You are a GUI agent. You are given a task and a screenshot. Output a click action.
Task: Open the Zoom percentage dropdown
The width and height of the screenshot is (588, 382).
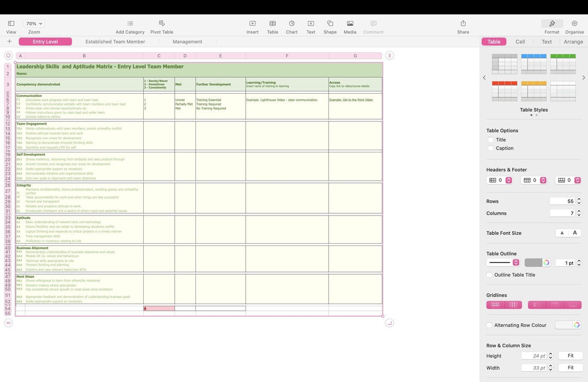pyautogui.click(x=34, y=23)
